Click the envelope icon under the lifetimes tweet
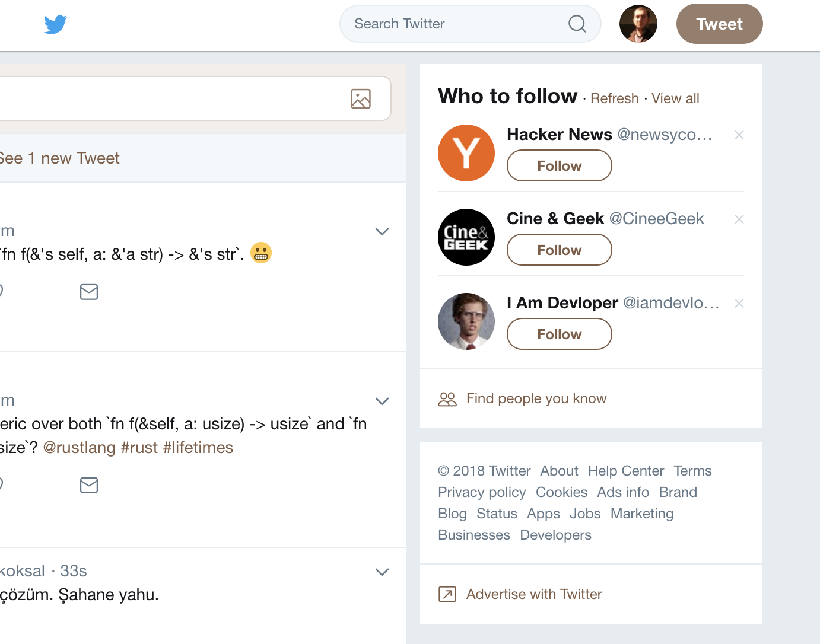This screenshot has width=820, height=644. click(x=89, y=485)
